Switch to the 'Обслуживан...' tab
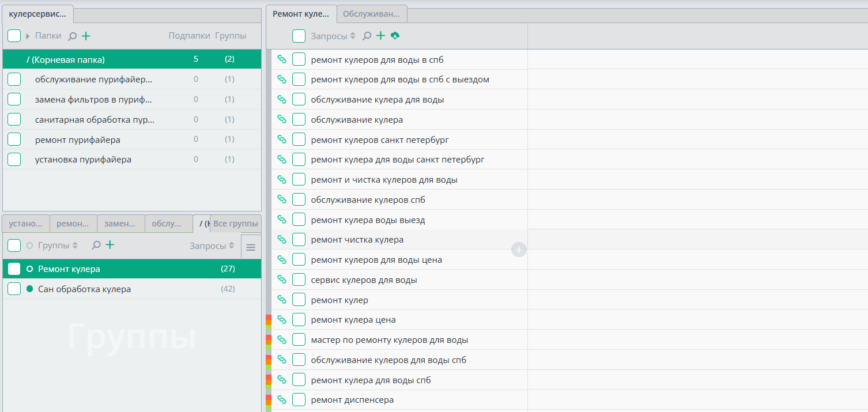The width and height of the screenshot is (868, 412). click(x=372, y=13)
